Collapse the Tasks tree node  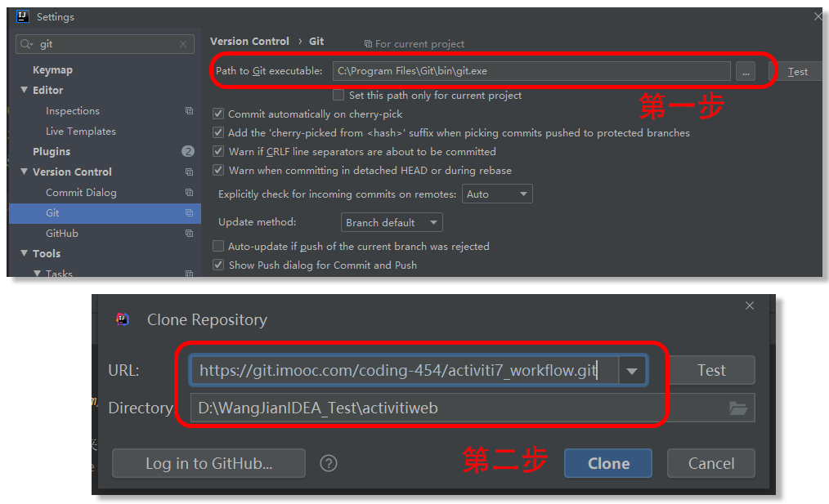point(37,273)
